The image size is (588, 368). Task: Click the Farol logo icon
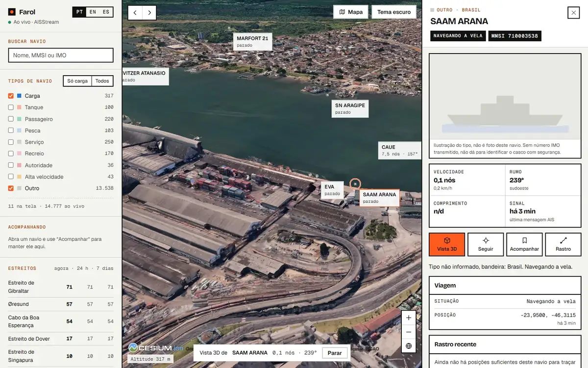click(12, 12)
